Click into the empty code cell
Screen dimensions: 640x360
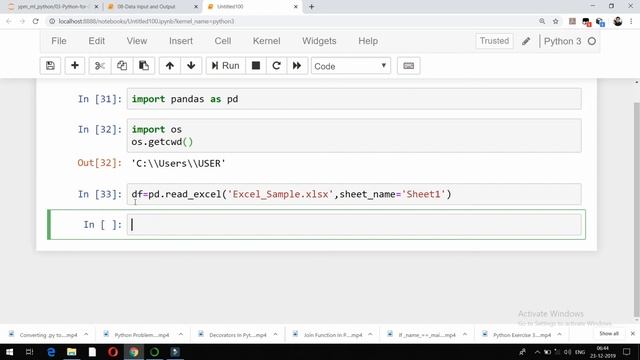click(x=354, y=224)
